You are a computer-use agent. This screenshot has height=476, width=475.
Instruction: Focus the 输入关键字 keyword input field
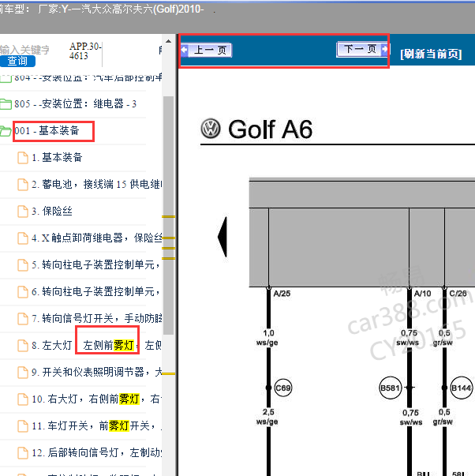pyautogui.click(x=24, y=50)
